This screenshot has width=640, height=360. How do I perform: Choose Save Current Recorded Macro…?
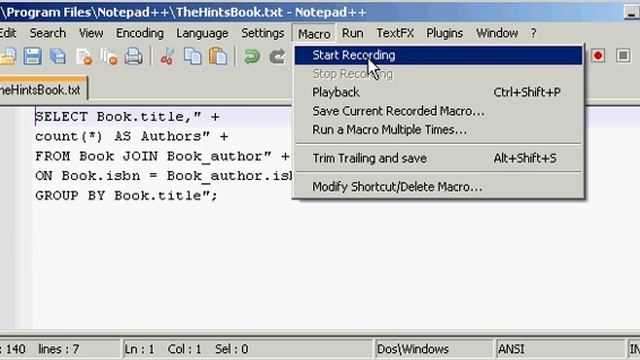pos(438,111)
